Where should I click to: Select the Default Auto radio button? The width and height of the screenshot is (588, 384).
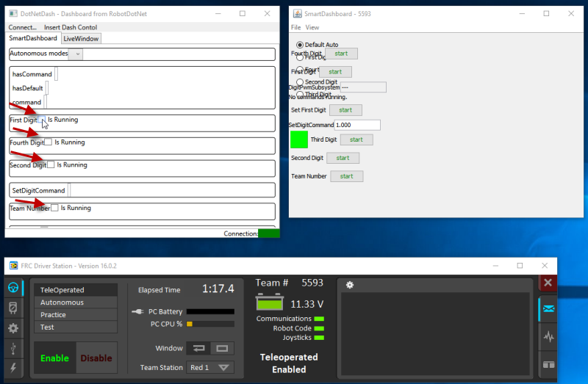pos(300,45)
